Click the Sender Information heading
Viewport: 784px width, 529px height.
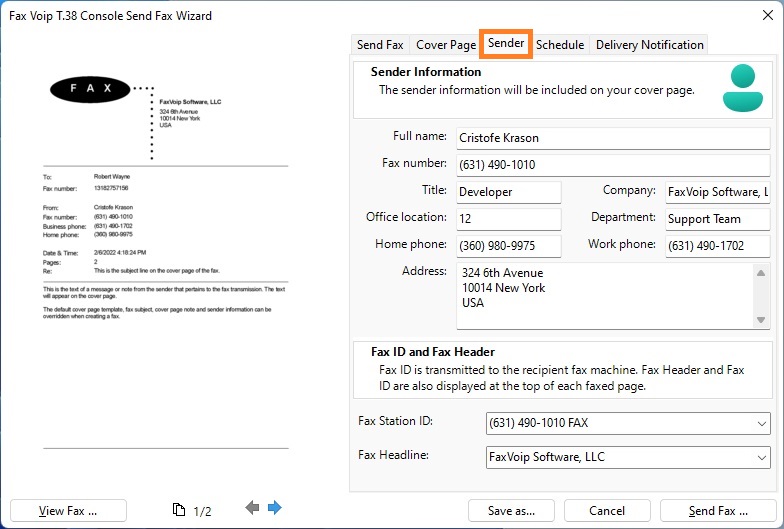[426, 72]
